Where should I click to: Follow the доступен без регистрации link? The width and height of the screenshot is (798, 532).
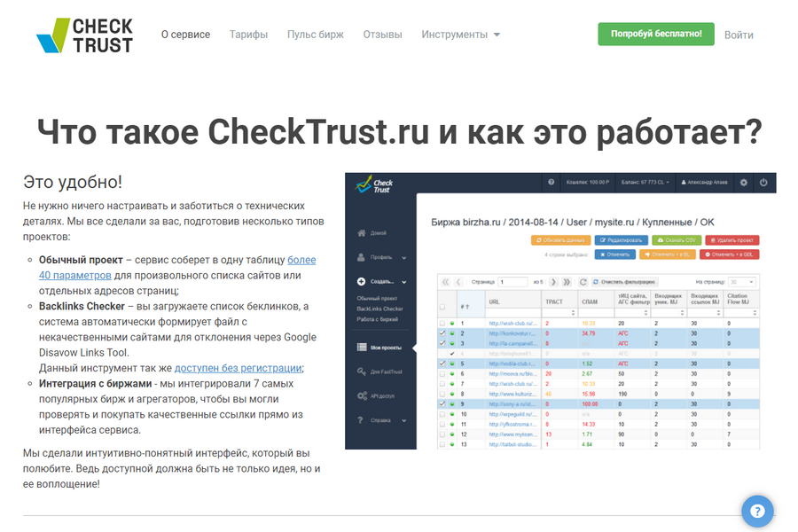tap(238, 368)
